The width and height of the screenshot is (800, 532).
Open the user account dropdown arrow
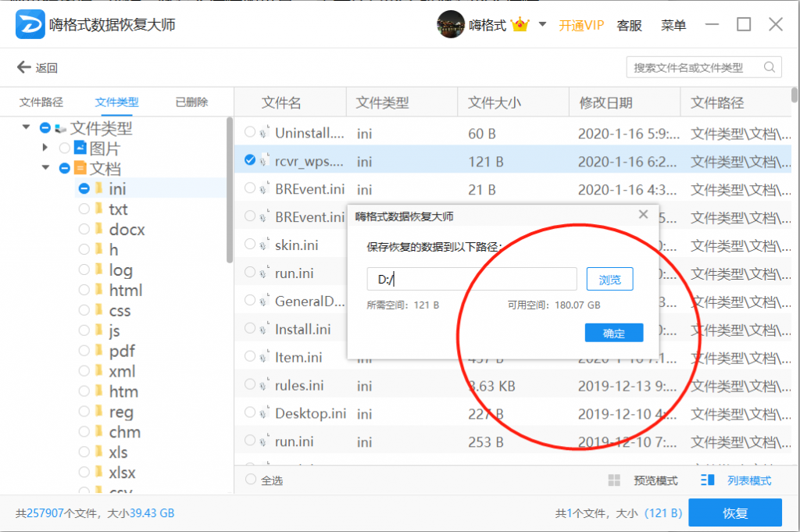542,24
